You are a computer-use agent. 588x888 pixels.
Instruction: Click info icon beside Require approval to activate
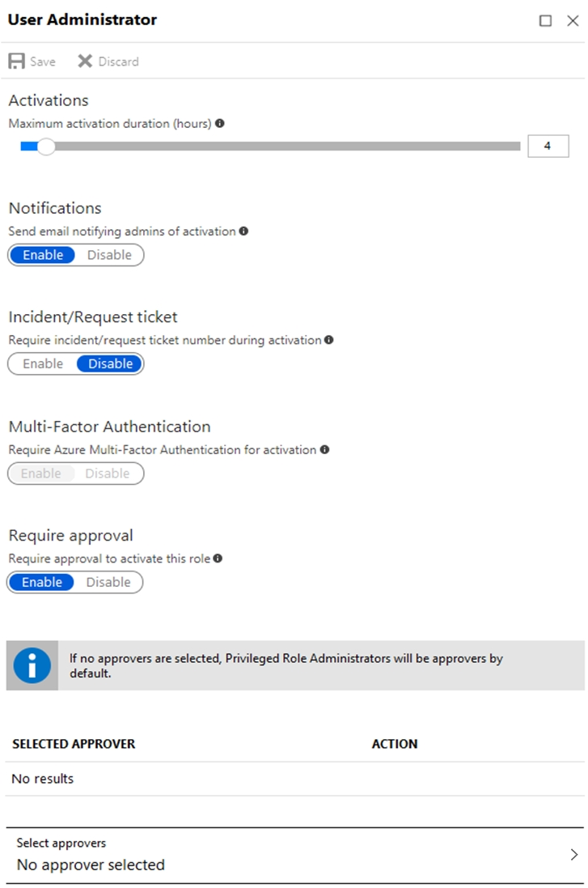(218, 559)
